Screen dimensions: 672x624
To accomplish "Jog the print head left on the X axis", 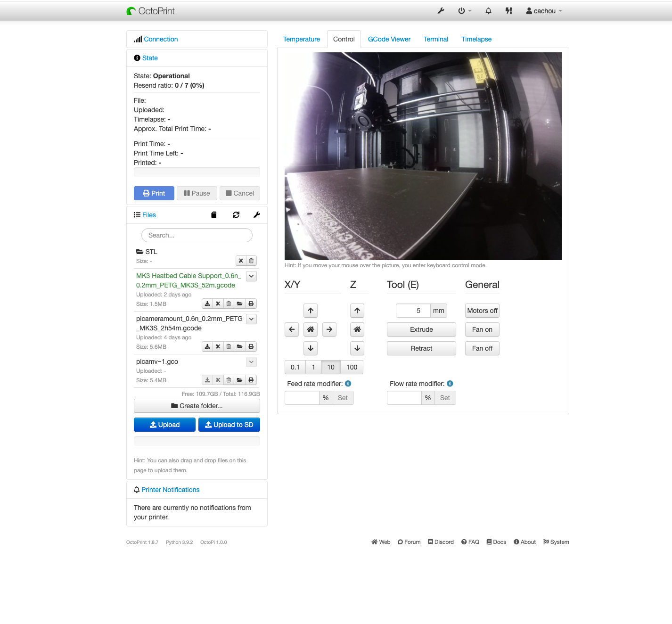I will tap(292, 329).
